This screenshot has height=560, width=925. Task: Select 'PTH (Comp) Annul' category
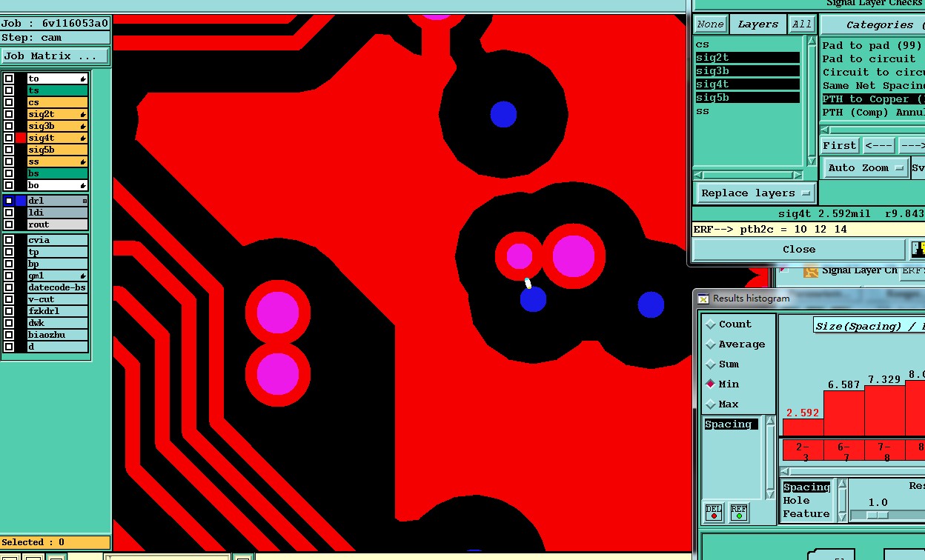(873, 112)
